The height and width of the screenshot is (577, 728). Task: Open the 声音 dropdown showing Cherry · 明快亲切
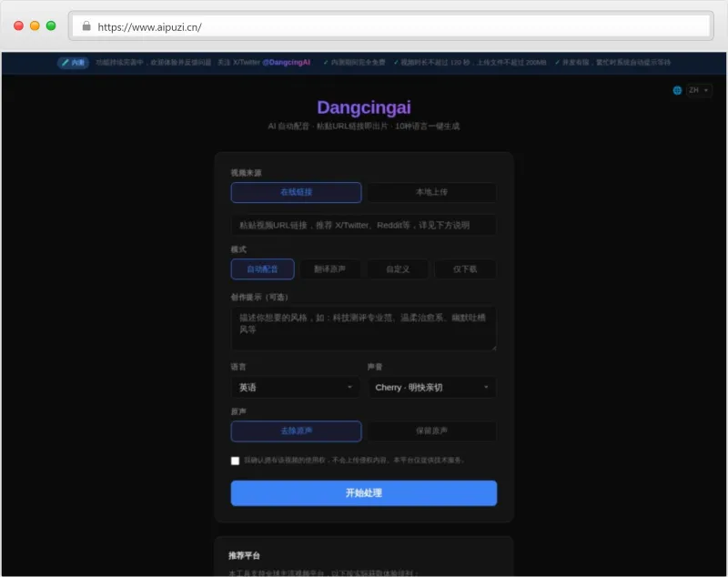[431, 387]
